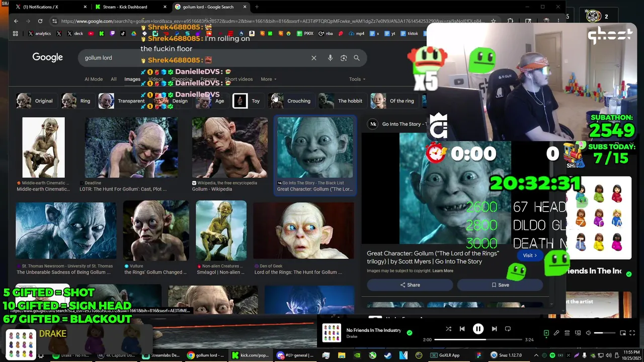Open the mp4 bookmark

tap(356, 34)
